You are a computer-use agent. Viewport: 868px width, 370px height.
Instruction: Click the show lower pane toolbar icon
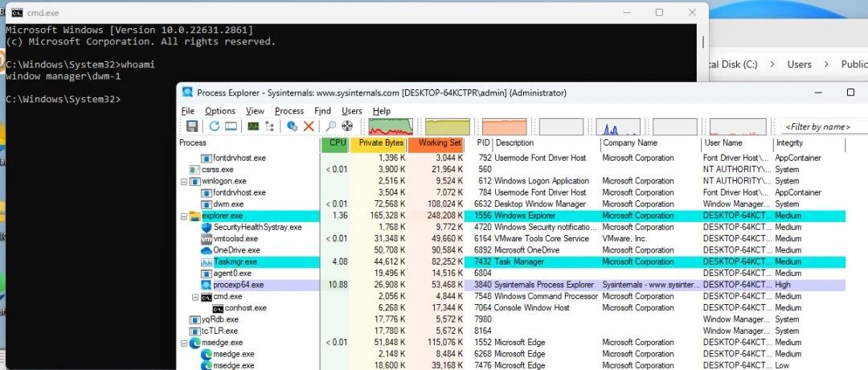[231, 126]
